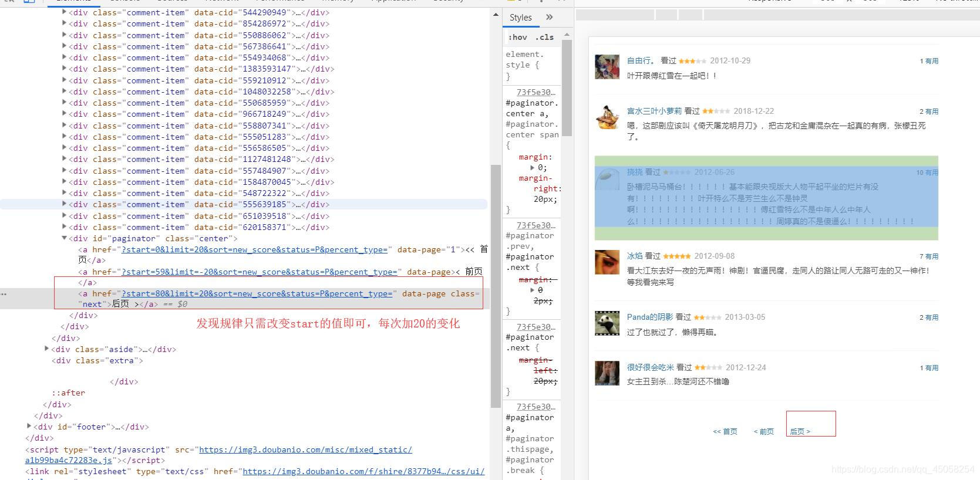Follow the ?start=0&limit=20 href in DOM
The image size is (980, 480).
tap(254, 249)
